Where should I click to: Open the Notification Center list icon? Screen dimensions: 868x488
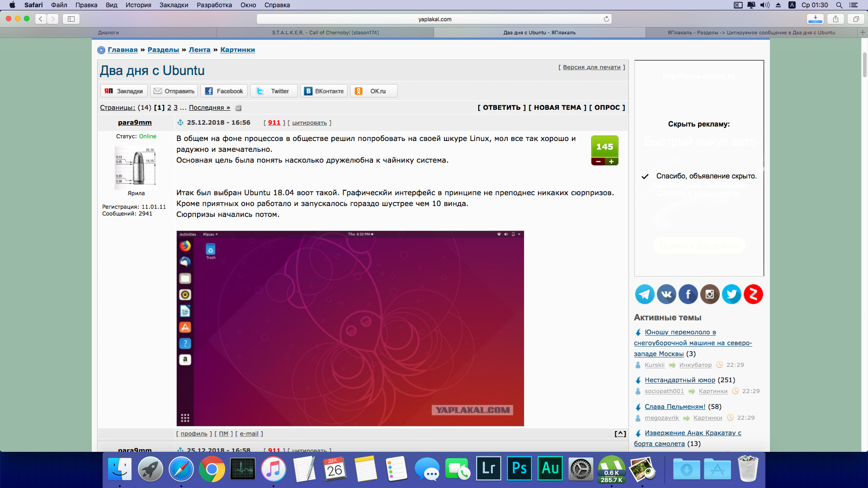[854, 5]
